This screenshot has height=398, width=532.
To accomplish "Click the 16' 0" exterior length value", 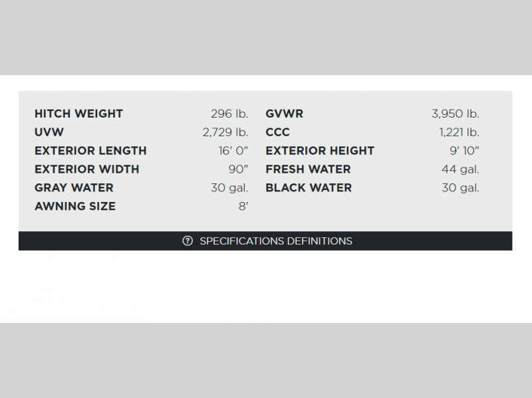I will tap(233, 151).
